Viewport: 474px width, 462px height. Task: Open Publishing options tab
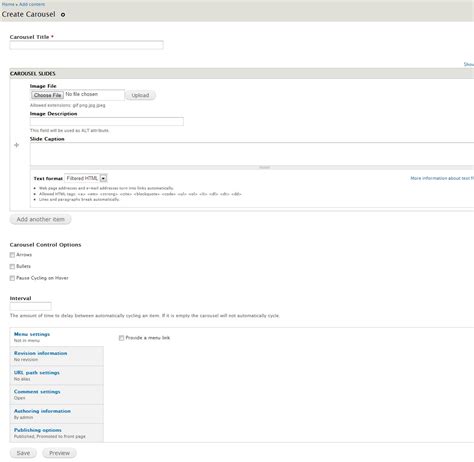57,433
